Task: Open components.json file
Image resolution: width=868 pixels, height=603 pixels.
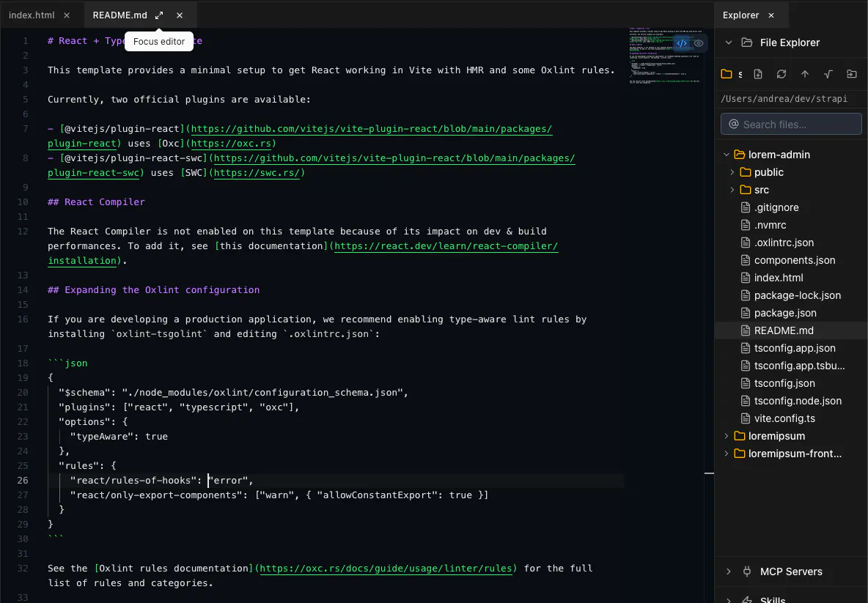Action: [x=795, y=261]
